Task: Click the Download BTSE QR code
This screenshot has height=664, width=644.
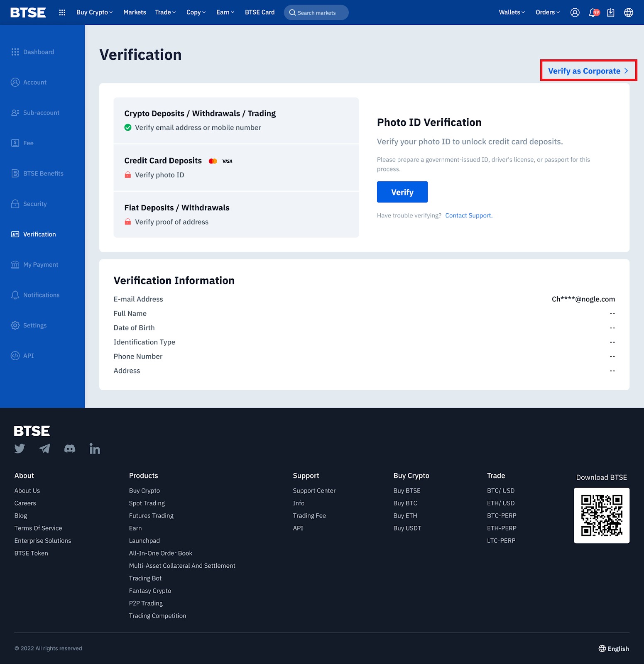Action: pyautogui.click(x=602, y=515)
